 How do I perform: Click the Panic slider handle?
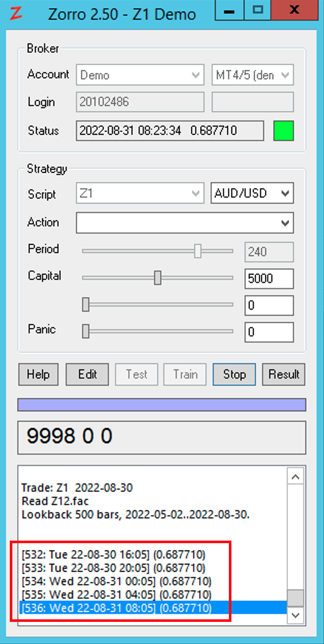click(x=86, y=331)
